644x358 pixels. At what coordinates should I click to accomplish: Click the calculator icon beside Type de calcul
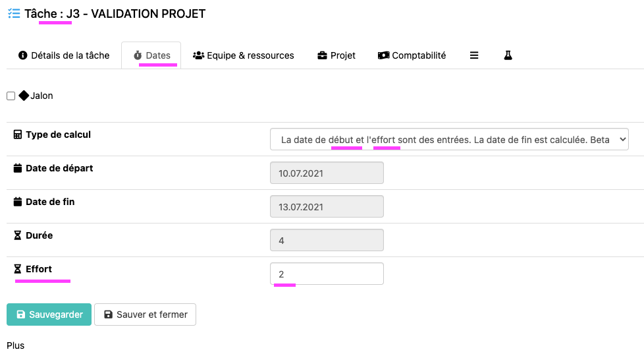click(x=18, y=134)
